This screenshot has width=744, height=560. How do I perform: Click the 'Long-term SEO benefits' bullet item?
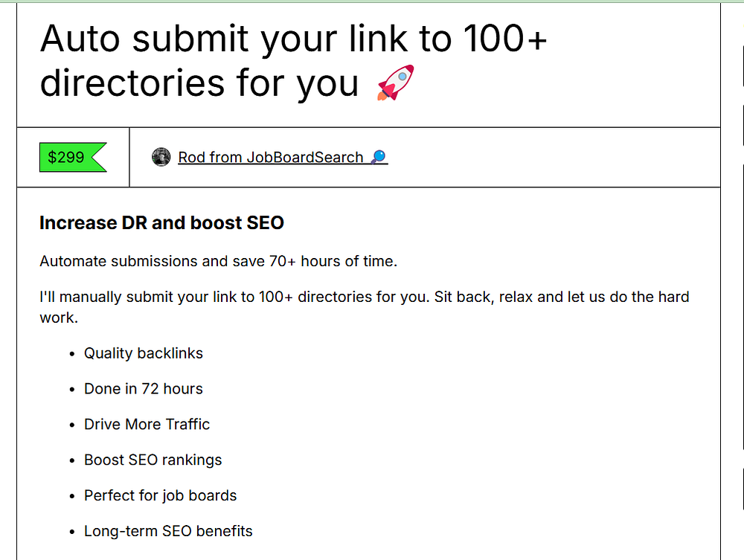(x=168, y=532)
